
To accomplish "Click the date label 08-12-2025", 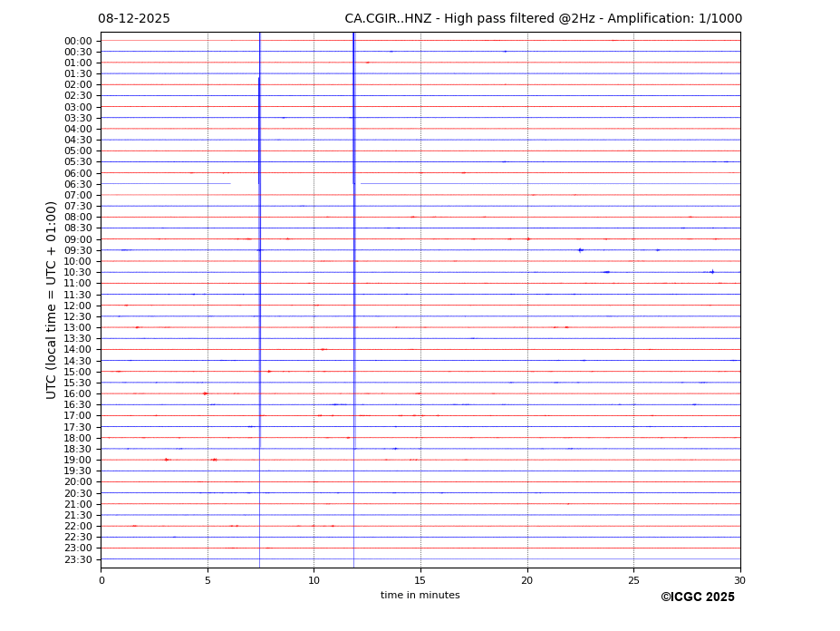I will tap(134, 19).
